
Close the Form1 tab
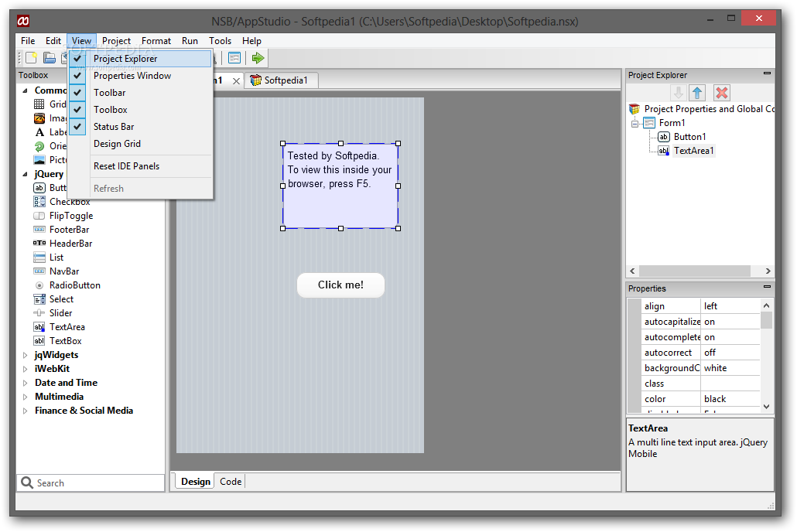(236, 80)
